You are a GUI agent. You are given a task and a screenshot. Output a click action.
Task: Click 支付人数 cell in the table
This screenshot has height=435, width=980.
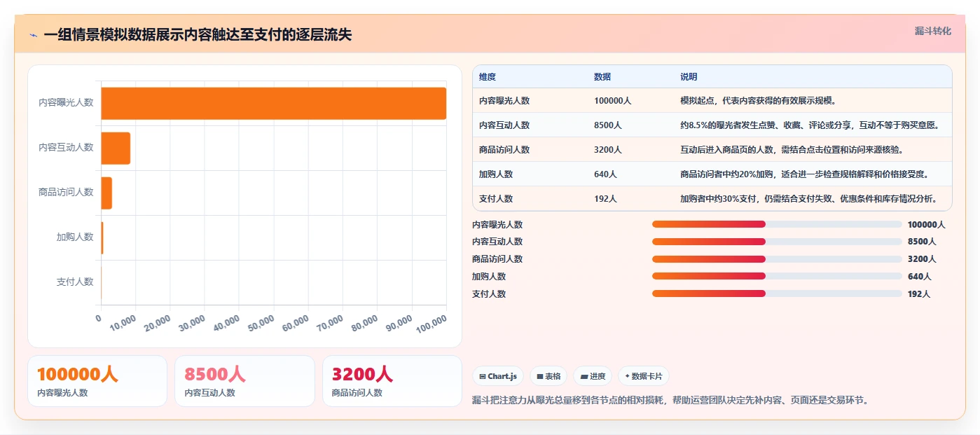tap(496, 199)
